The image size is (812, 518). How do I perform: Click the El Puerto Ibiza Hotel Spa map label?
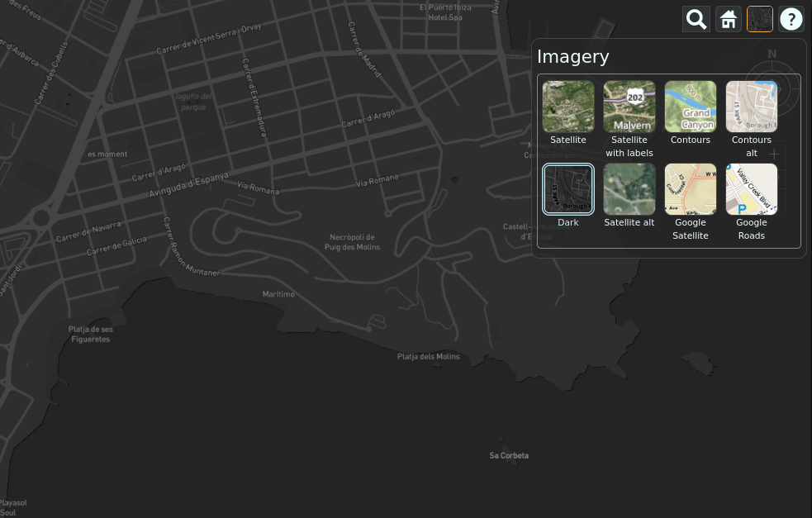(x=445, y=12)
